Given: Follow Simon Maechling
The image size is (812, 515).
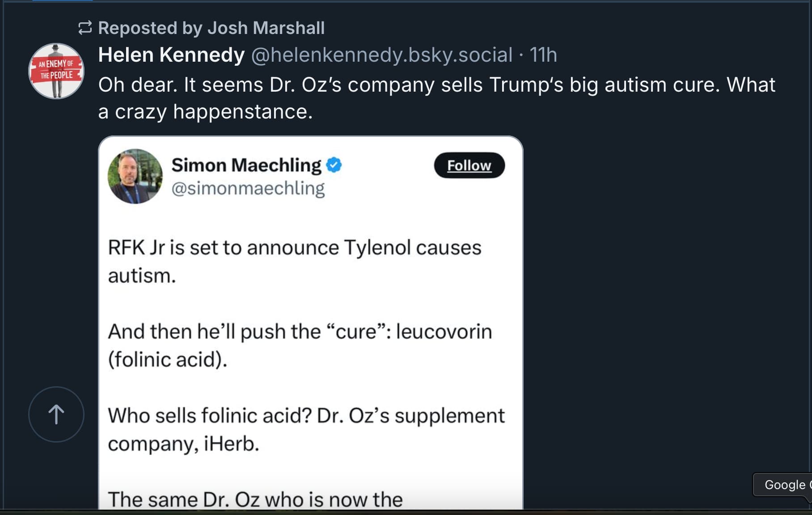Looking at the screenshot, I should pos(469,165).
